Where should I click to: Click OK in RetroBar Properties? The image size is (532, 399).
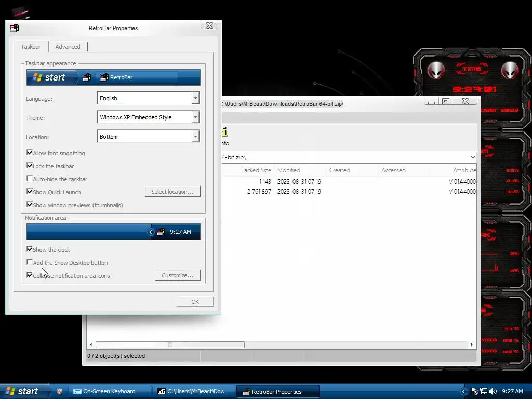(x=195, y=302)
